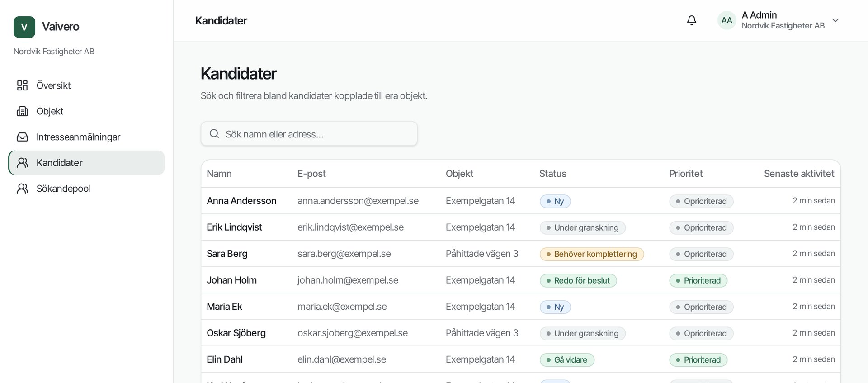Image resolution: width=868 pixels, height=383 pixels.
Task: Expand the A Admin account menu chevron
Action: (x=835, y=20)
